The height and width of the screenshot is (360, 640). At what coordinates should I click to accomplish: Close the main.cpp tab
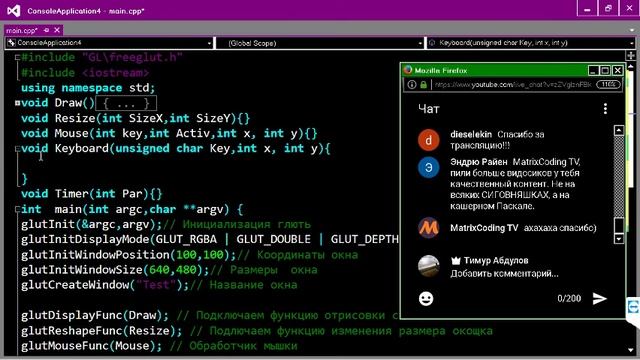click(57, 30)
